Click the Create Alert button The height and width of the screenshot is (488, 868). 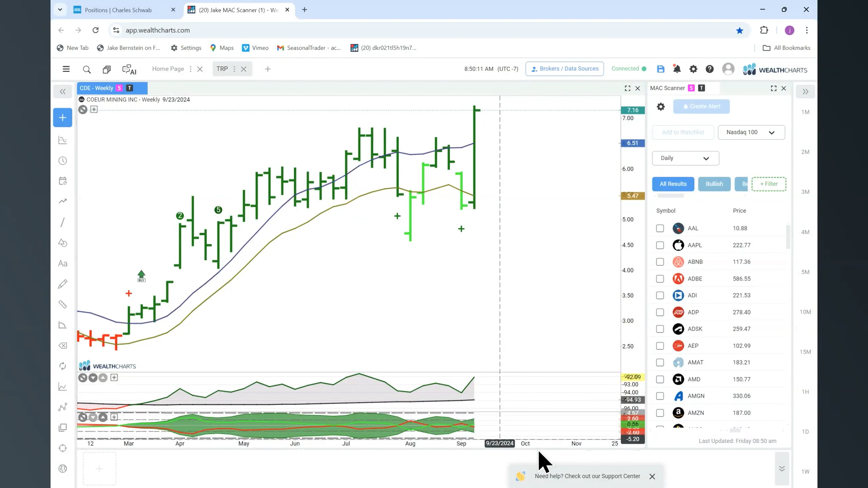[x=701, y=107]
